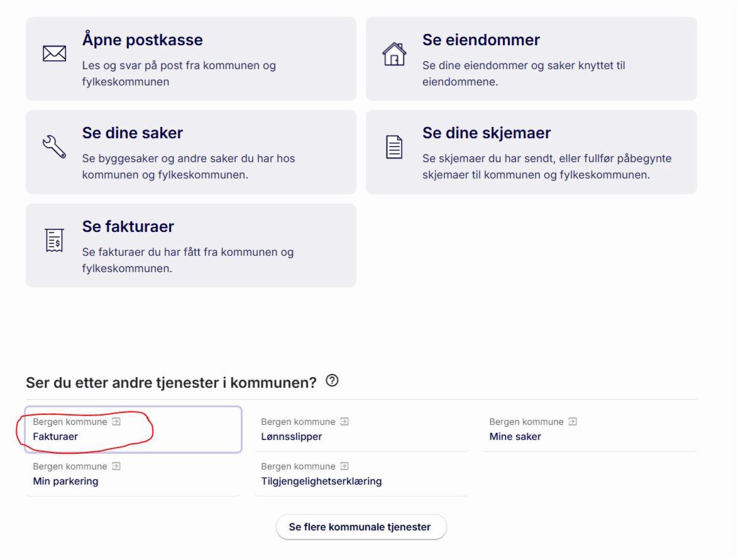Open Bergen kommune Min parkering service

point(65,481)
